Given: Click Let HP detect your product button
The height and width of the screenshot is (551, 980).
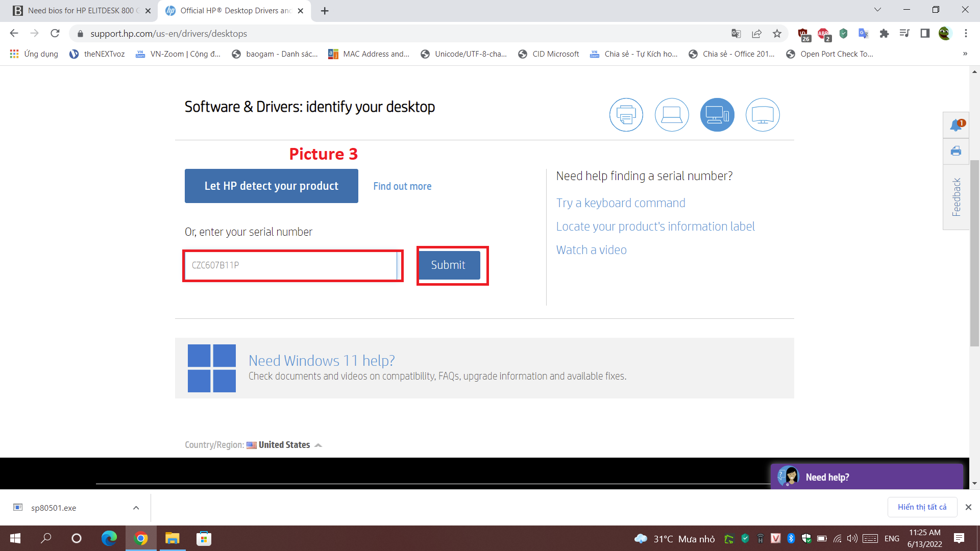Looking at the screenshot, I should pyautogui.click(x=271, y=186).
